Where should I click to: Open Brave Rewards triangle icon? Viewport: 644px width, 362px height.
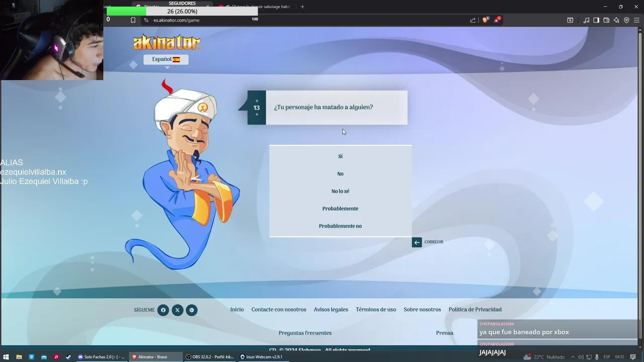pyautogui.click(x=498, y=20)
